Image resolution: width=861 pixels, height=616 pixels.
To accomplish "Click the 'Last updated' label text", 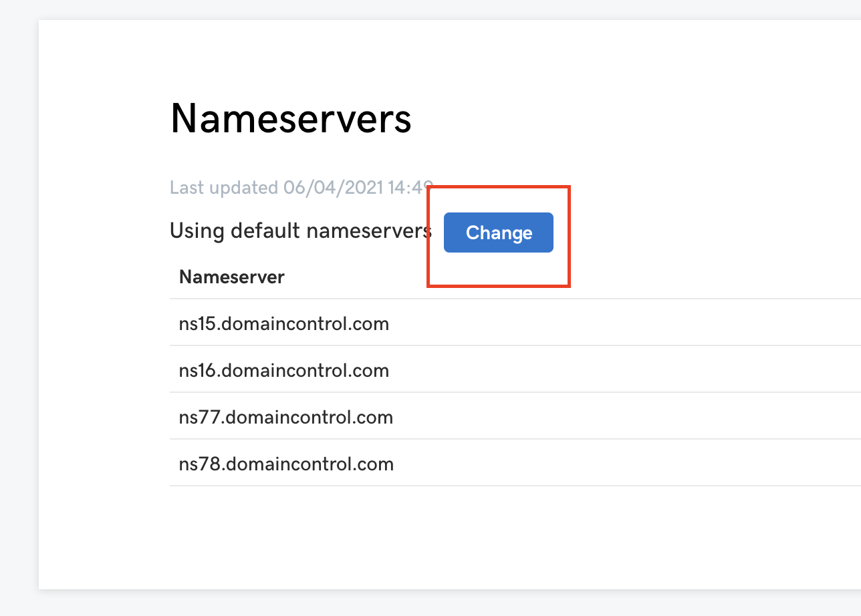I will pyautogui.click(x=224, y=188).
